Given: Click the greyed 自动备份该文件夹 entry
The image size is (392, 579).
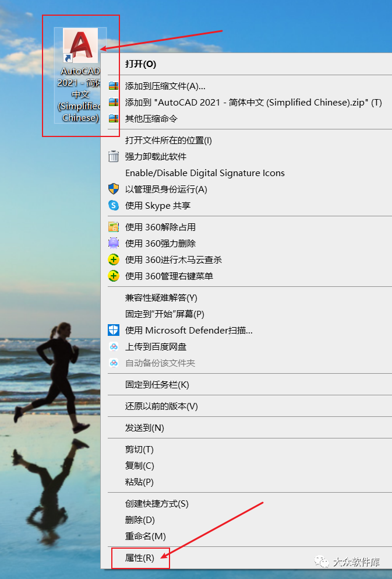Looking at the screenshot, I should (x=160, y=363).
